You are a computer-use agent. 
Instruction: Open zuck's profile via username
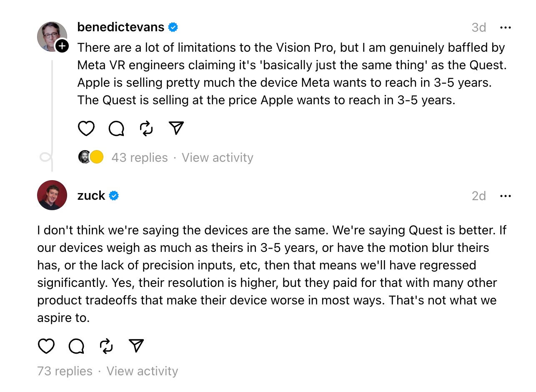(91, 196)
